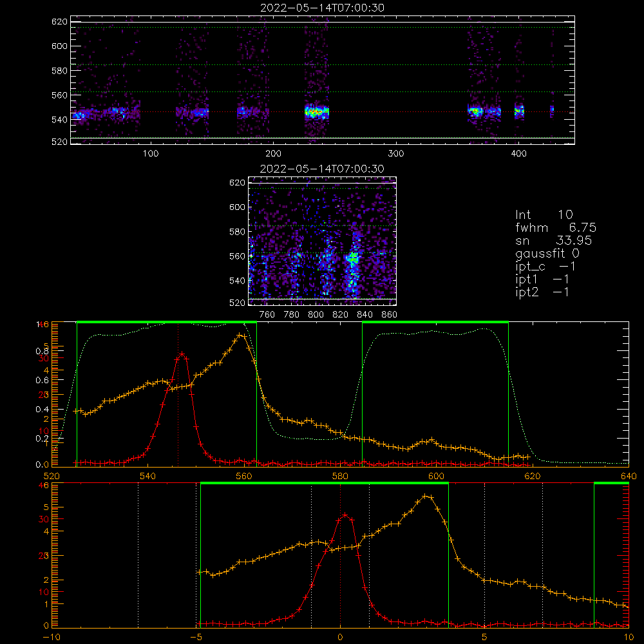The image size is (644, 644).
Task: Click the x-axis label 800 of middle image
Action: coord(316,315)
